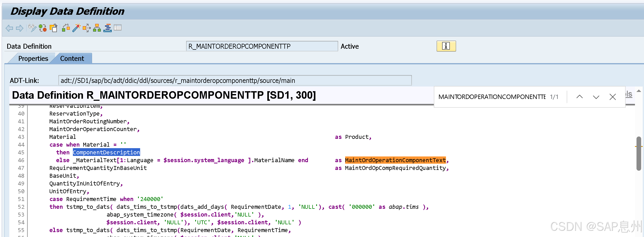Click the sort/pretty printer icon
This screenshot has width=644, height=237.
(x=108, y=28)
